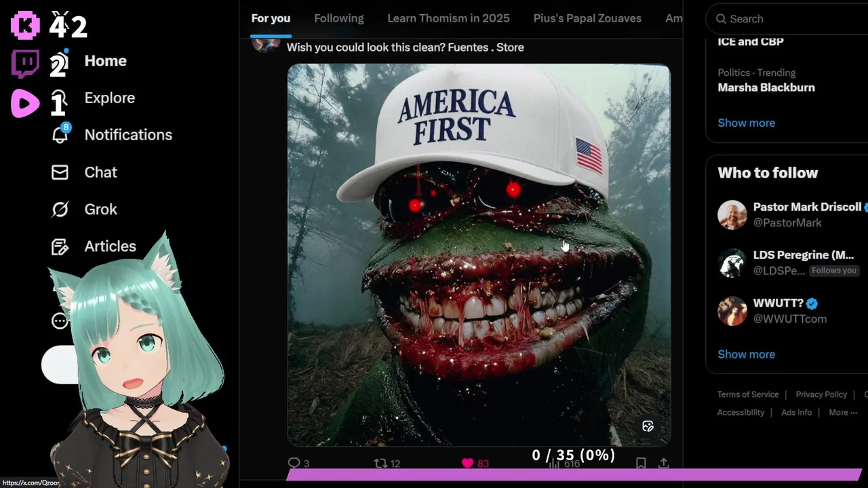Click the search magnifier icon
Viewport: 868px width, 488px height.
click(x=721, y=19)
